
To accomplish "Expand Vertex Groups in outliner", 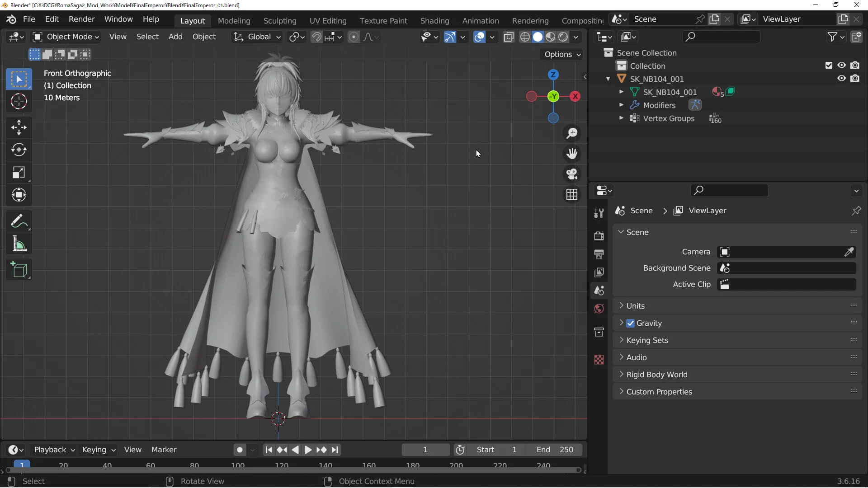I will tap(621, 118).
